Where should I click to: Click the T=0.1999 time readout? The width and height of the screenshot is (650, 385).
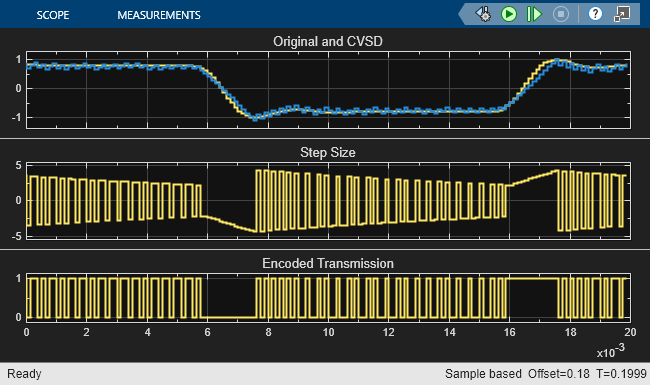tap(621, 374)
